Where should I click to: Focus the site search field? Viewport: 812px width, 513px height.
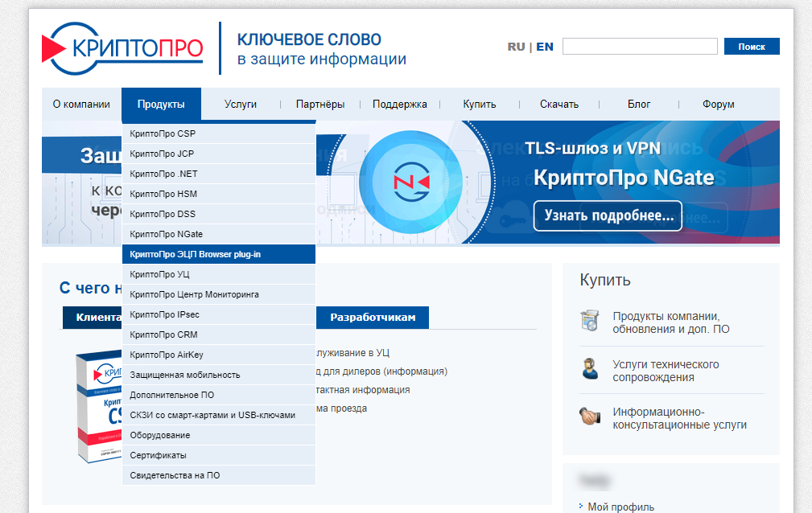(640, 46)
